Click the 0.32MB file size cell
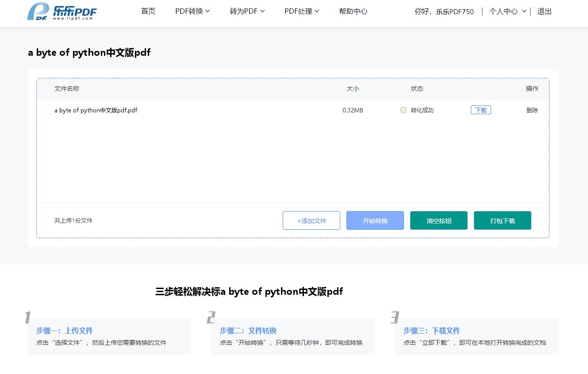Screen dimensions: 588x374 pos(353,110)
